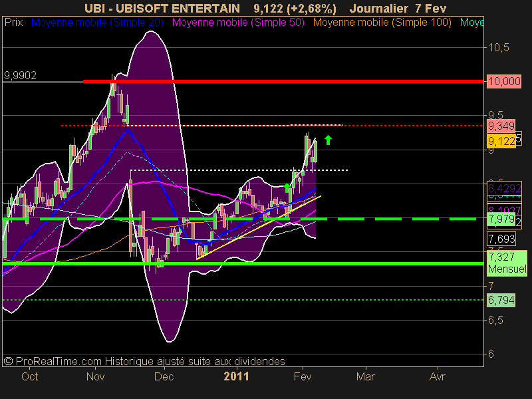Click the 9,9902 level label on the left
Screen dimensions: 532x399
click(20, 75)
